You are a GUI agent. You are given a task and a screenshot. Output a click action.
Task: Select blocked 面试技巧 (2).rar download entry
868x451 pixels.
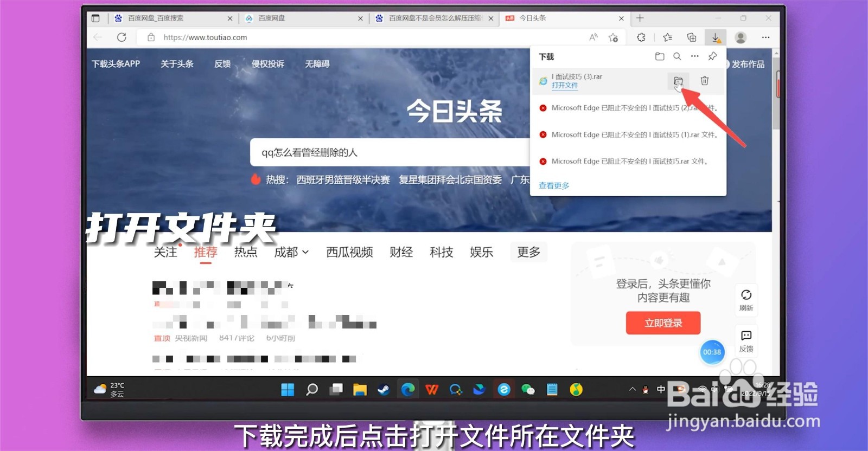628,108
